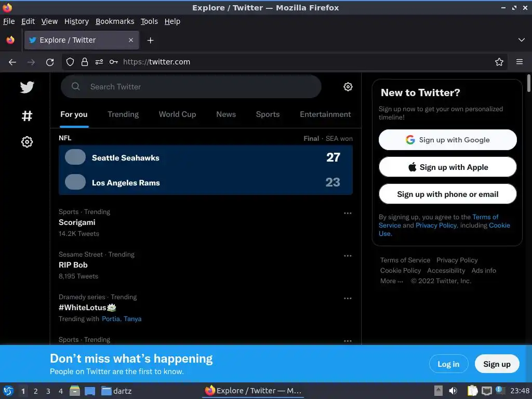
Task: Expand the More footer link
Action: 392,281
